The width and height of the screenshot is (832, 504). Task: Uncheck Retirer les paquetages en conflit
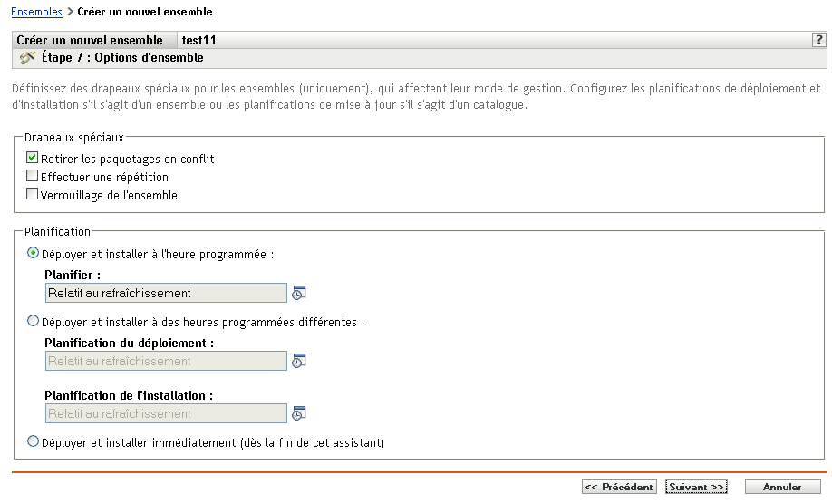coord(33,159)
